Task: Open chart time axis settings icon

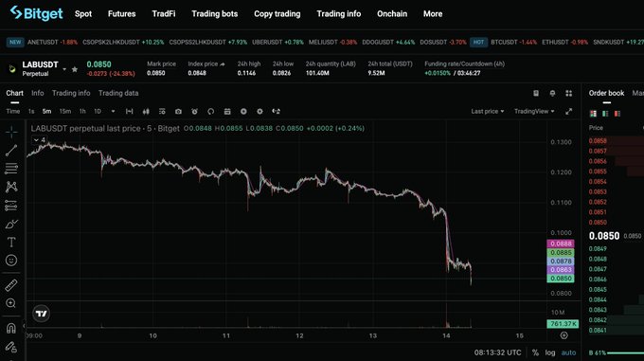Action: (x=564, y=335)
